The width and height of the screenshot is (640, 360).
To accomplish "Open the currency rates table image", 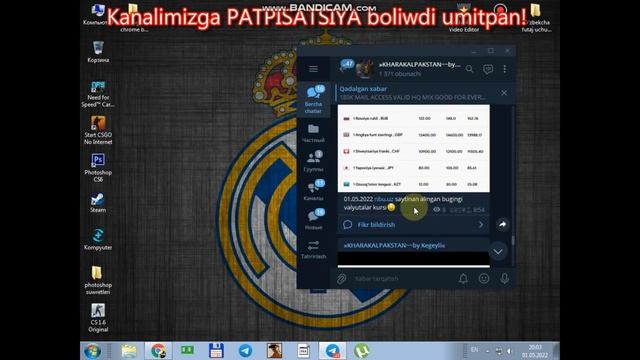I will (413, 148).
